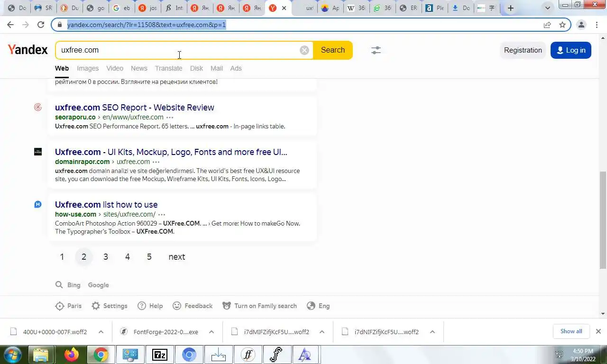
Task: Click the share page icon in the address bar
Action: (547, 25)
